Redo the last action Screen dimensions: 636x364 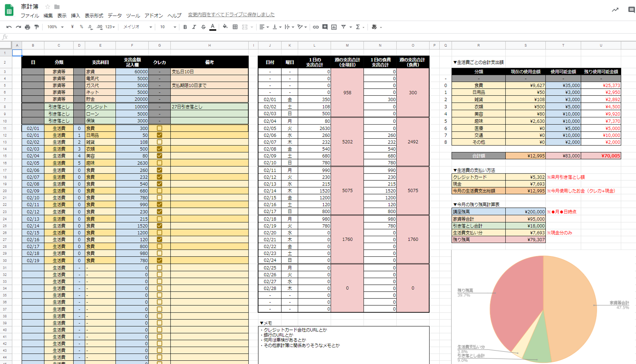[18, 27]
